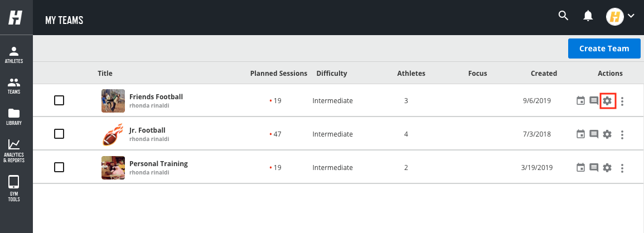Viewport: 644px width, 233px height.
Task: Open calendar icon for Friends Football
Action: click(x=580, y=101)
